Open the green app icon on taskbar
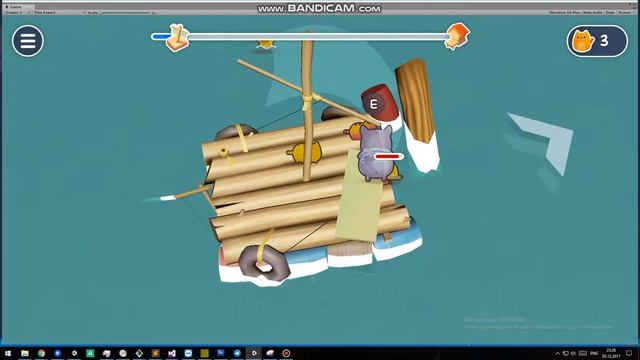 pyautogui.click(x=90, y=353)
